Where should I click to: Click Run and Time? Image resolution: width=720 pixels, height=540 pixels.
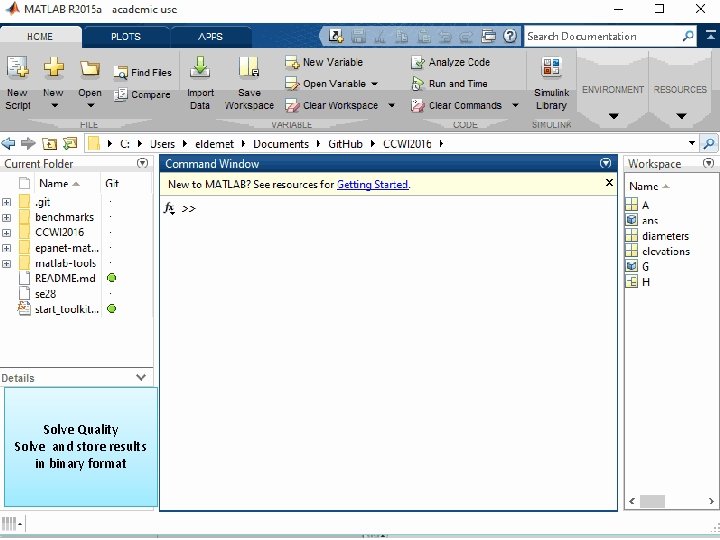(x=449, y=84)
